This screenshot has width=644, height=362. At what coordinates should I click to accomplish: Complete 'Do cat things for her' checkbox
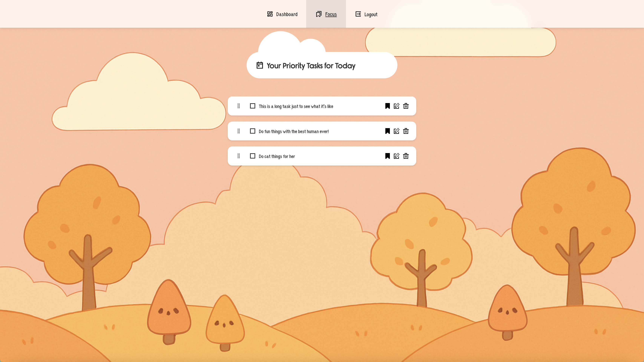pyautogui.click(x=252, y=156)
